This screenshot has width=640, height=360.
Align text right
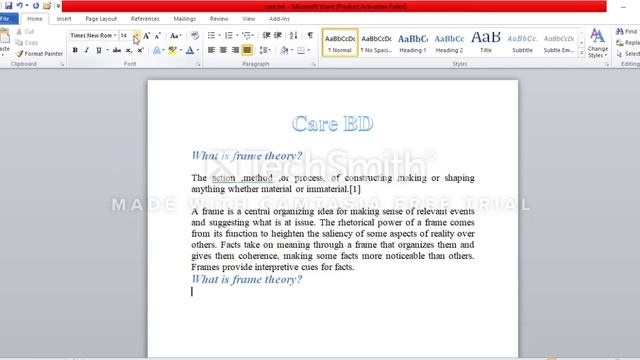coord(235,50)
